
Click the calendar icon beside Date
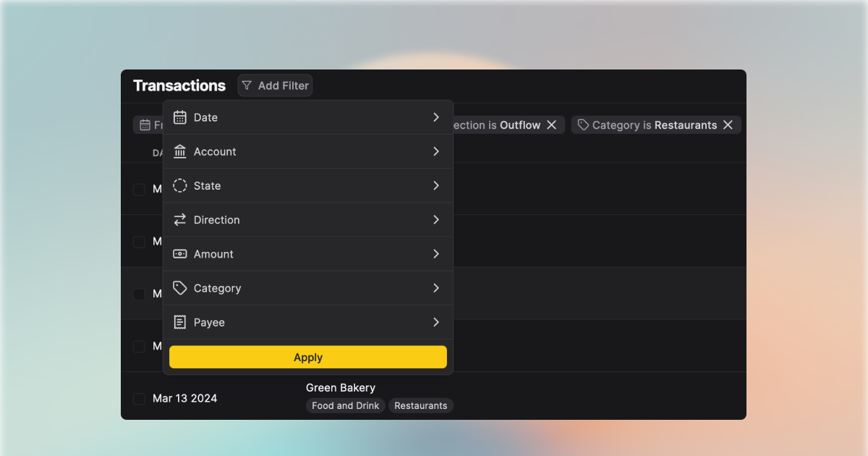(x=180, y=117)
